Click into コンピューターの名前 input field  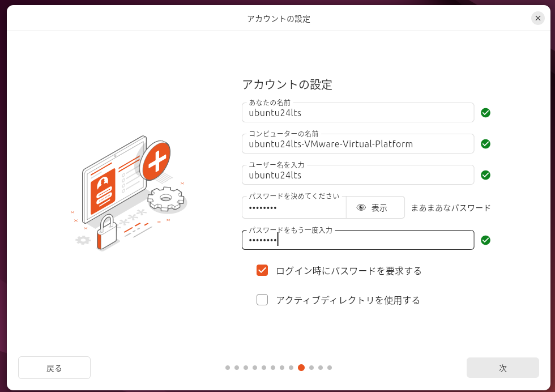click(x=358, y=144)
